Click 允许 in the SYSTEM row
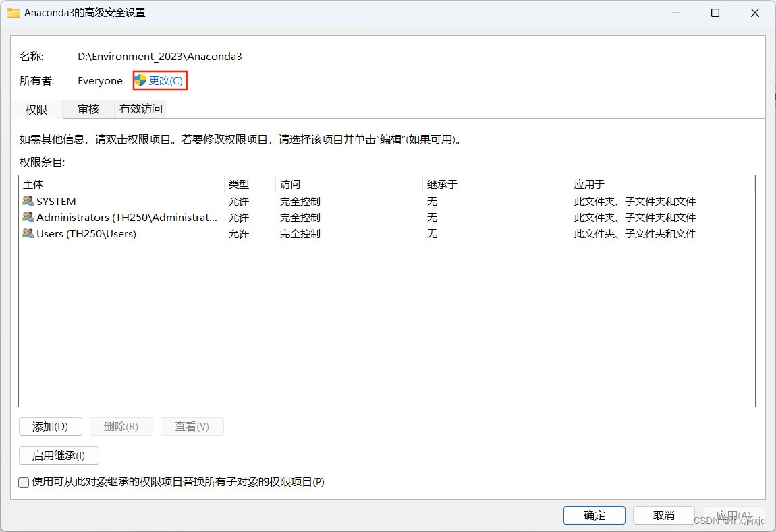The width and height of the screenshot is (776, 532). tap(239, 201)
